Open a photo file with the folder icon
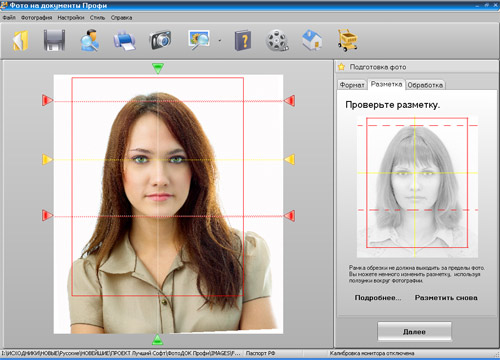The height and width of the screenshot is (360, 500). [21, 41]
